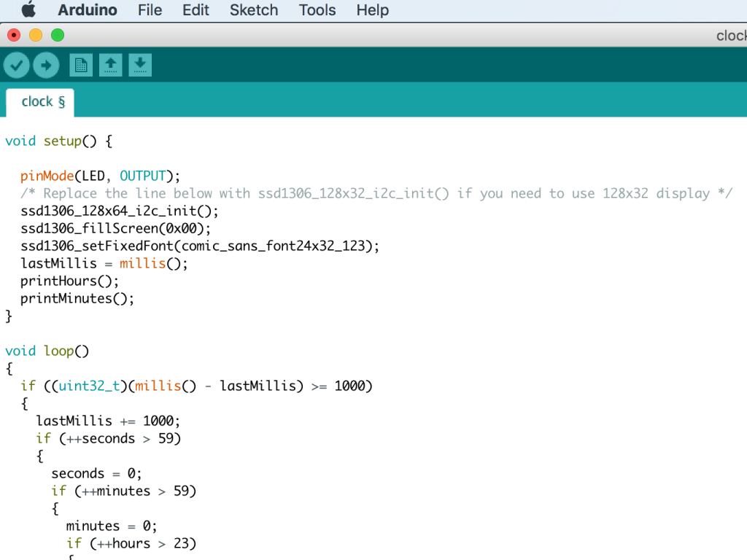Open the Apple menu
The width and height of the screenshot is (747, 560).
(28, 9)
